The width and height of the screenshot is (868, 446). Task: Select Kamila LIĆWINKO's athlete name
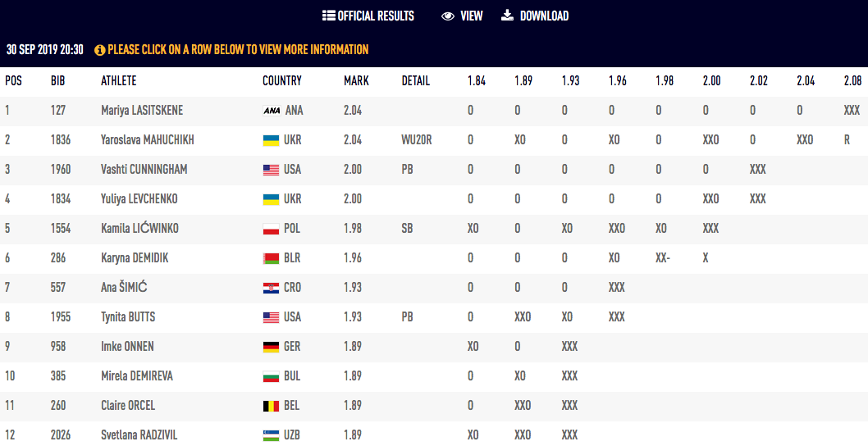pos(139,229)
